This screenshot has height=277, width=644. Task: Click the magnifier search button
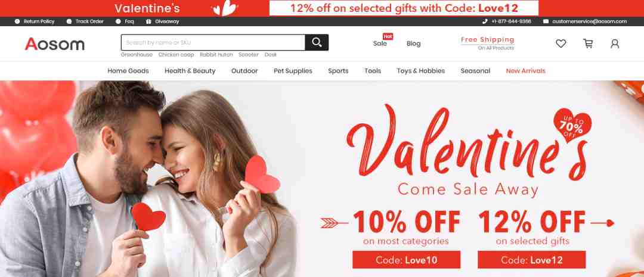(x=317, y=42)
